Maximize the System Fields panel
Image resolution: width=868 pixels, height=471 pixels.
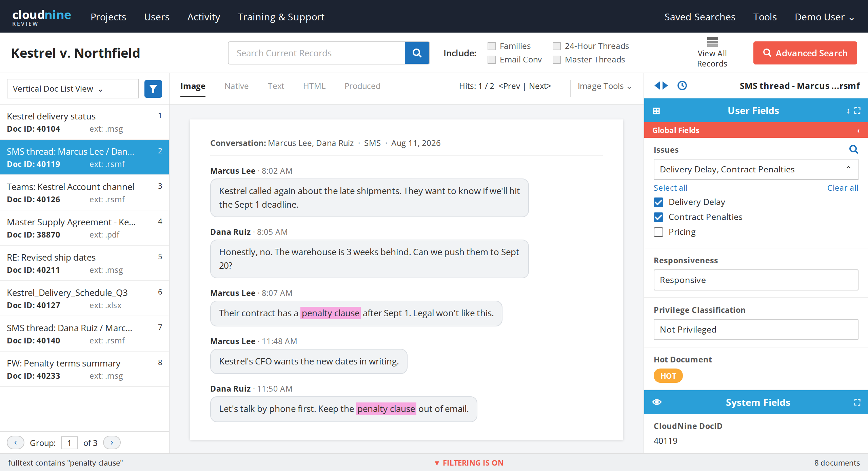[x=857, y=402]
